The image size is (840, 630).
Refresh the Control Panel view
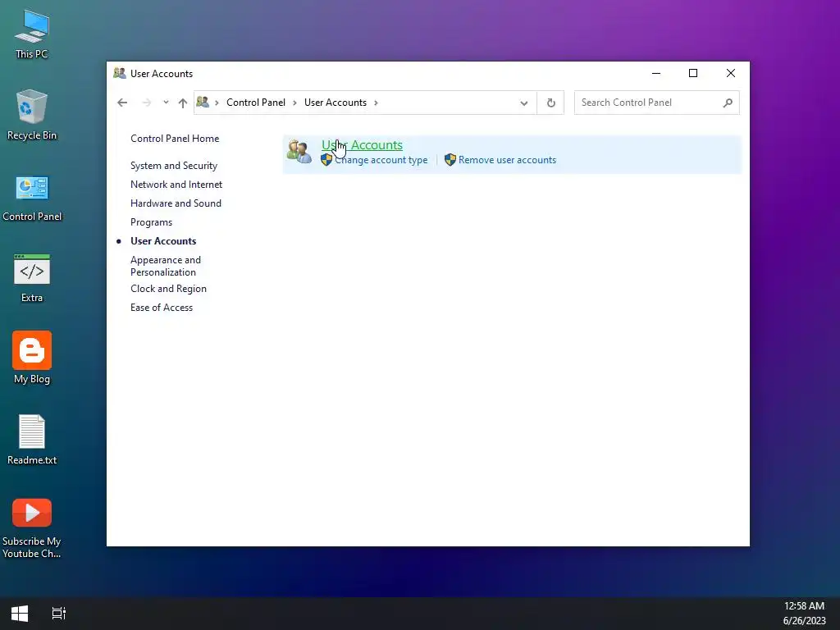point(550,103)
